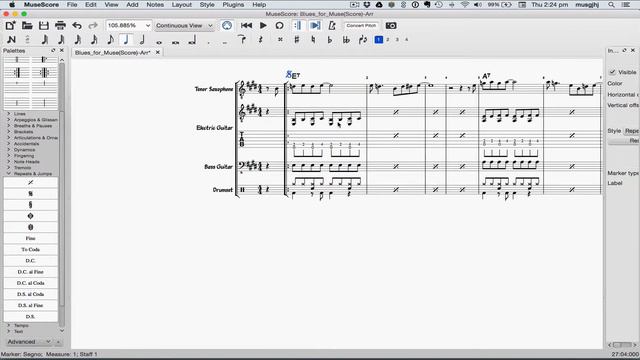
Task: Apply double flat accidental
Action: click(x=346, y=40)
